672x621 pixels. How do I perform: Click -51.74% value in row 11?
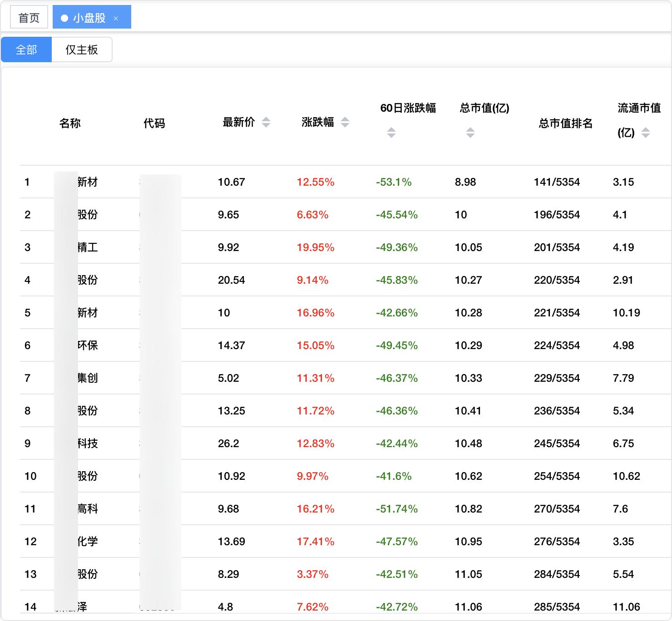click(x=396, y=509)
